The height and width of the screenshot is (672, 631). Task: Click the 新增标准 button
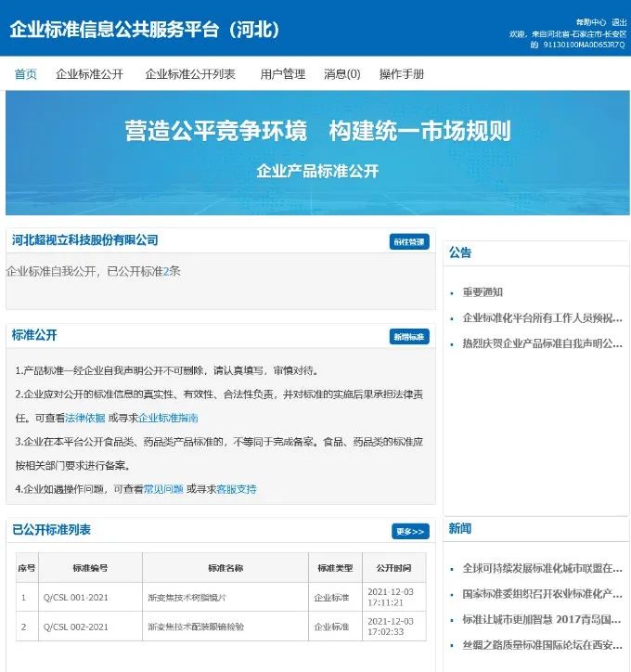[x=409, y=337]
